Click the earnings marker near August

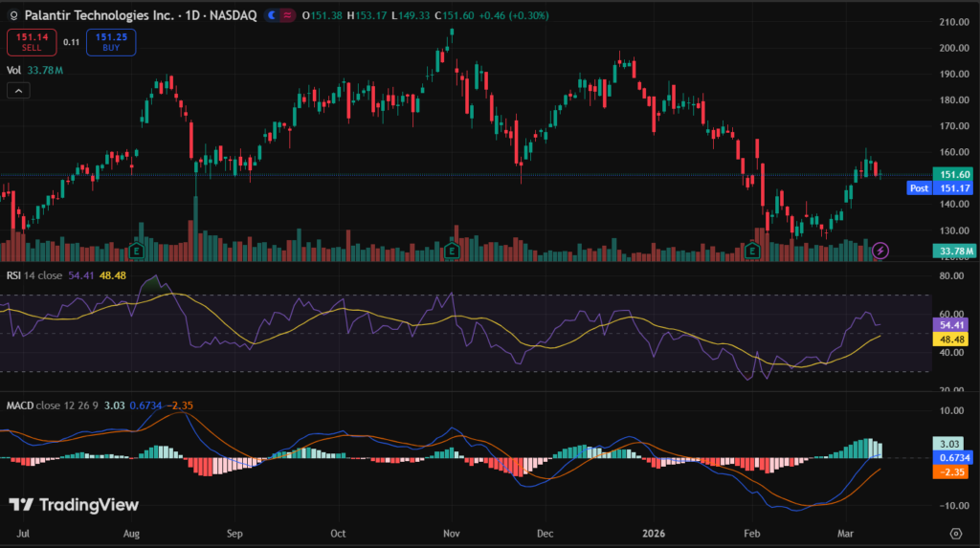136,251
